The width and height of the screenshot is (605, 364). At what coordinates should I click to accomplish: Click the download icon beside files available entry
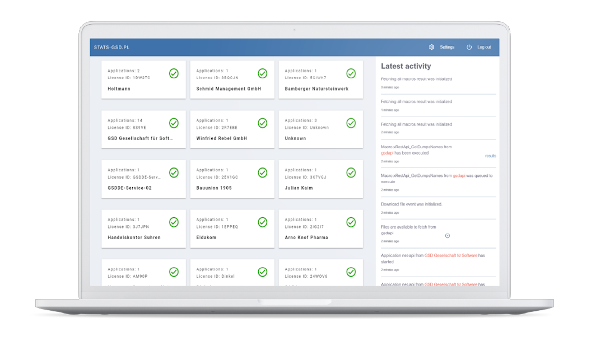tap(447, 236)
